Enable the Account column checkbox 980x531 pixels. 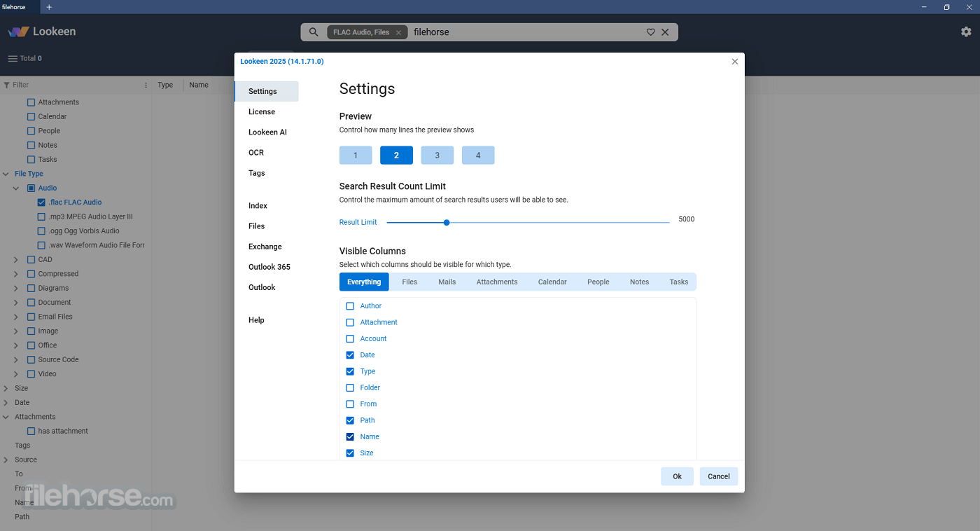click(350, 338)
